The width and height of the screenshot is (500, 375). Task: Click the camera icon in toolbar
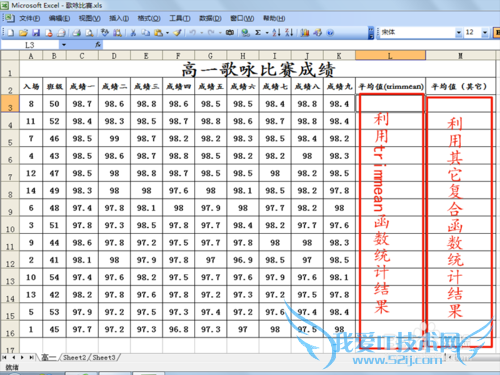pos(230,33)
